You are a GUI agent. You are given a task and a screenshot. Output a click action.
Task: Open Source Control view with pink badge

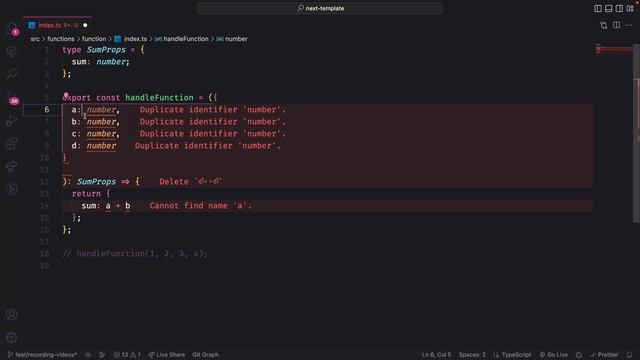[x=12, y=97]
